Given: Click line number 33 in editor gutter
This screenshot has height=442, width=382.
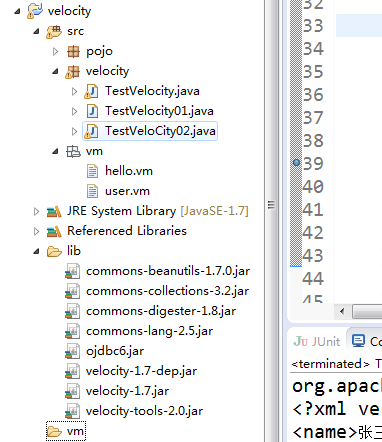Looking at the screenshot, I should tap(313, 26).
